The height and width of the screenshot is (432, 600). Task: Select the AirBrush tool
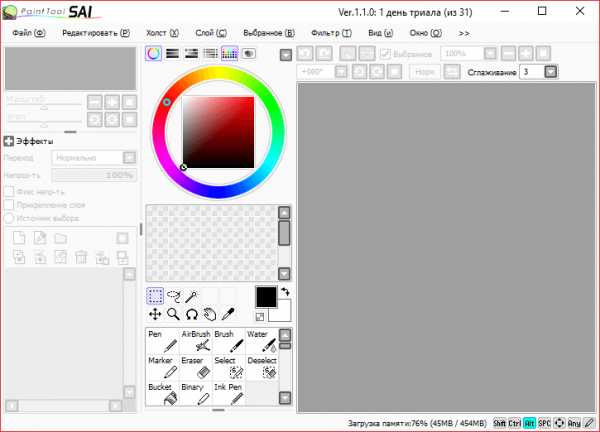pos(196,341)
